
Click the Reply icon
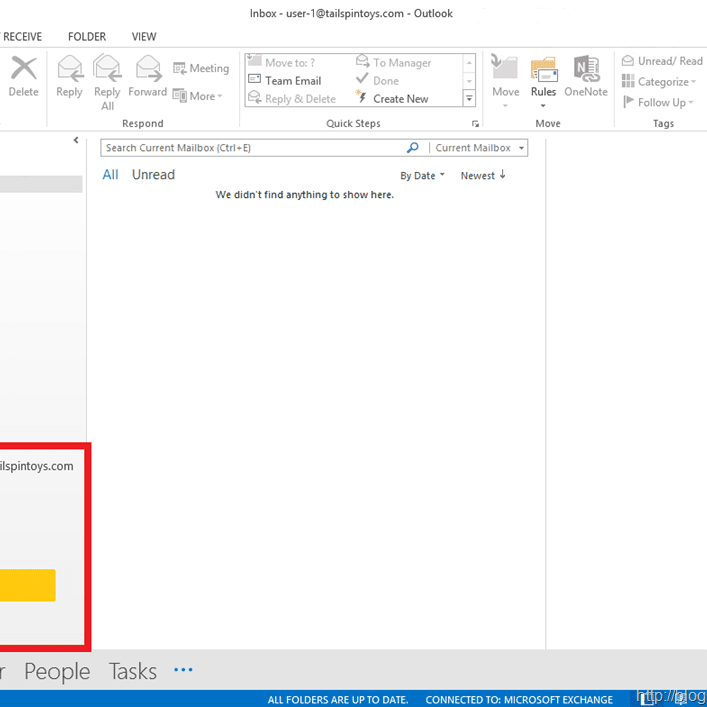(69, 76)
